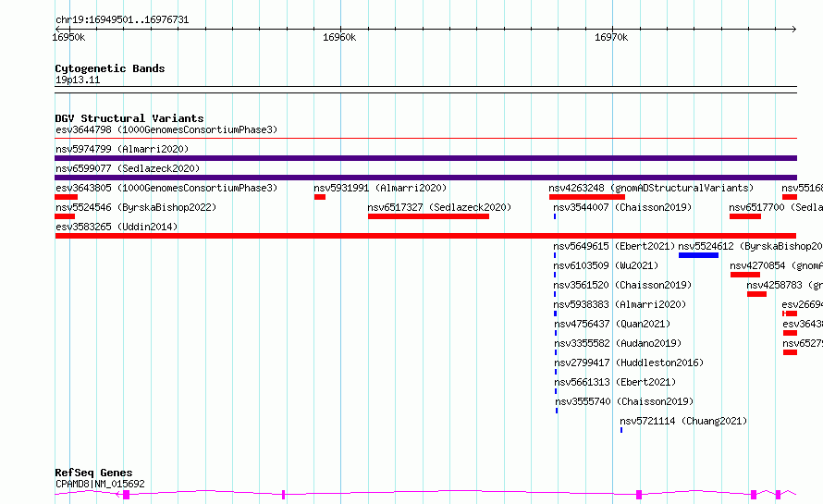Click the Cytogenetic Bands track title
The height and width of the screenshot is (504, 823).
[x=110, y=68]
